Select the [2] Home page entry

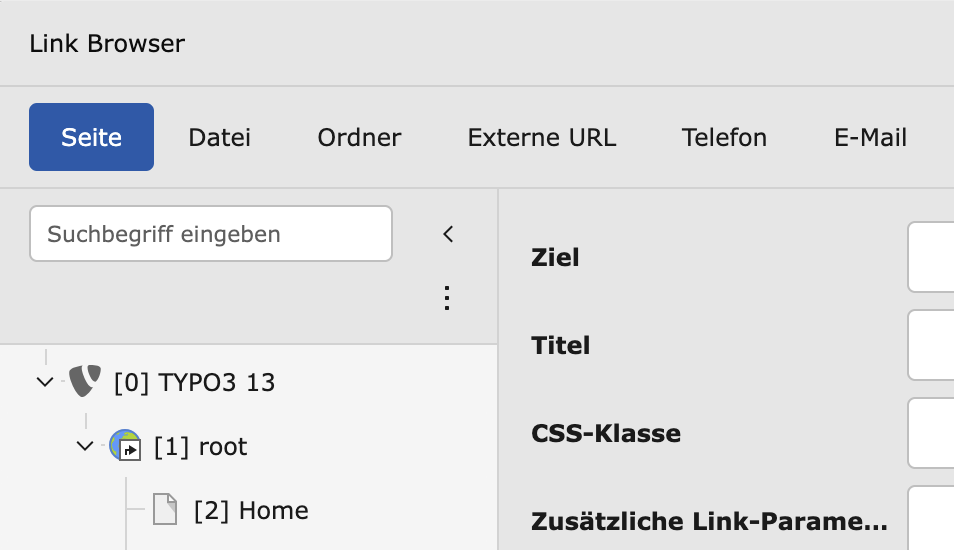pos(251,510)
